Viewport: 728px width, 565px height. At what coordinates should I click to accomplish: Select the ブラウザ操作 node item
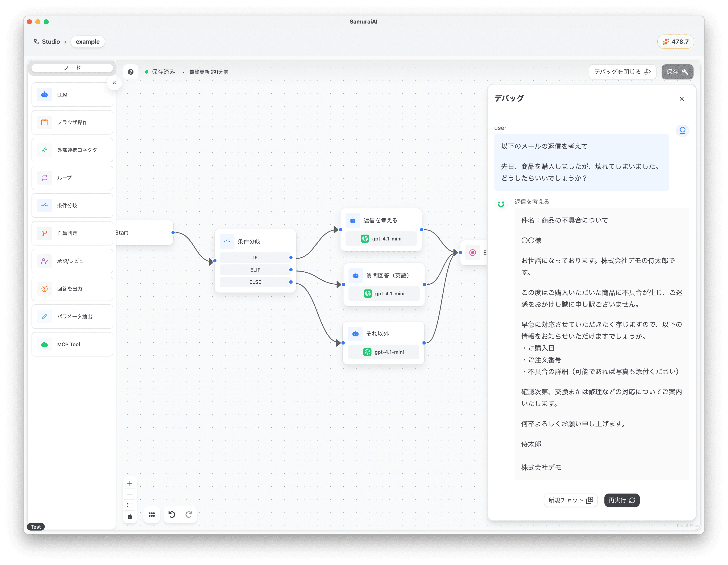tap(72, 122)
